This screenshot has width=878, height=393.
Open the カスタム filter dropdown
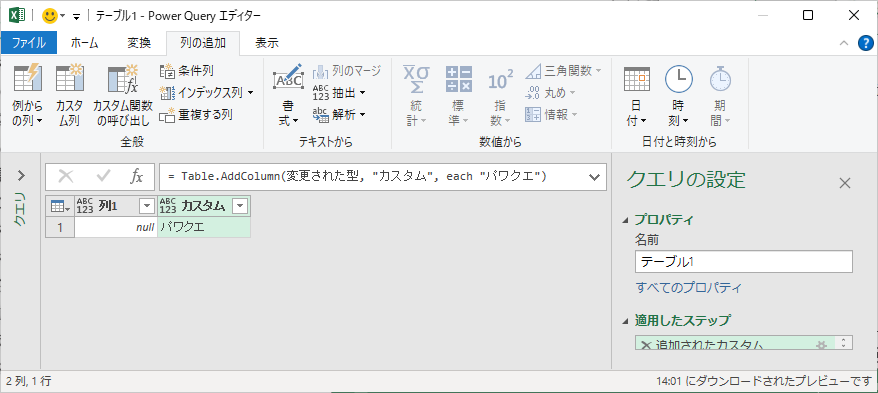[x=240, y=207]
